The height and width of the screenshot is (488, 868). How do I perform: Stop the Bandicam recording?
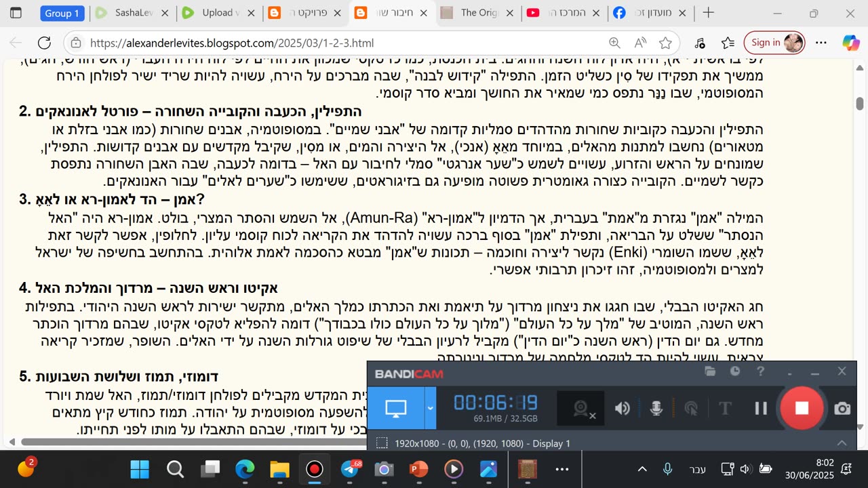[802, 407]
